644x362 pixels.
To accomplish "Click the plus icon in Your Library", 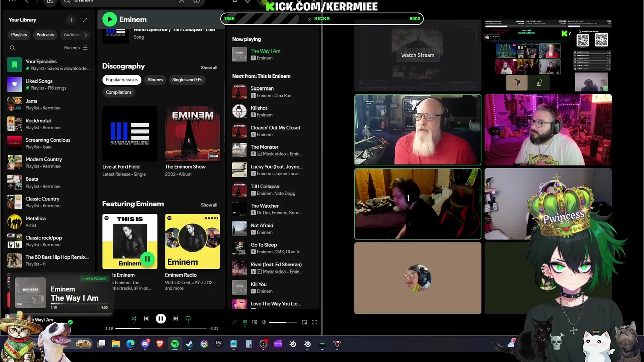I will click(71, 20).
